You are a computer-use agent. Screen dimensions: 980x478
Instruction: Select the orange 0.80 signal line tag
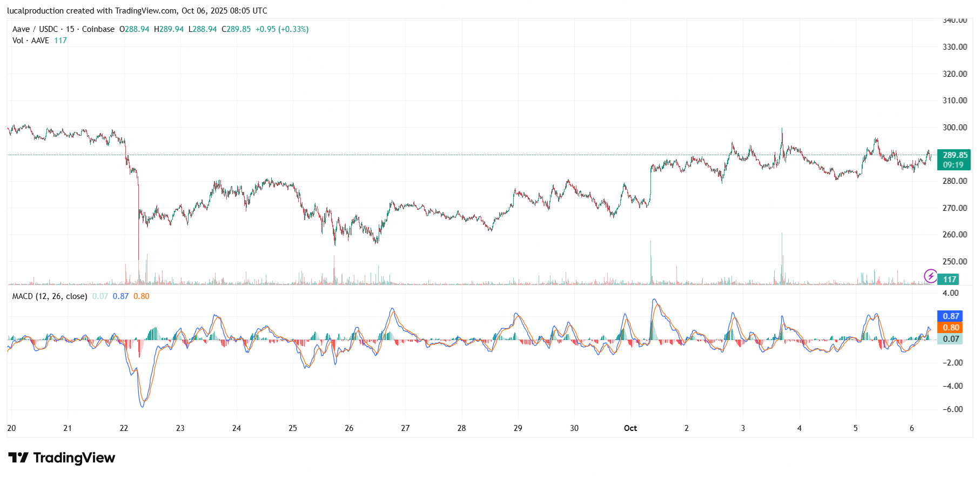[950, 328]
